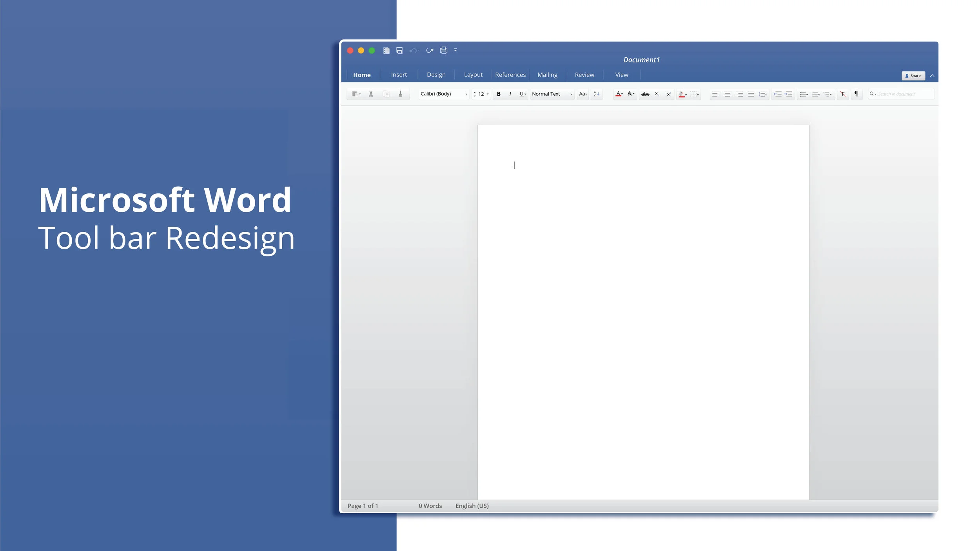980x551 pixels.
Task: Click inside the blank document page
Action: click(643, 312)
